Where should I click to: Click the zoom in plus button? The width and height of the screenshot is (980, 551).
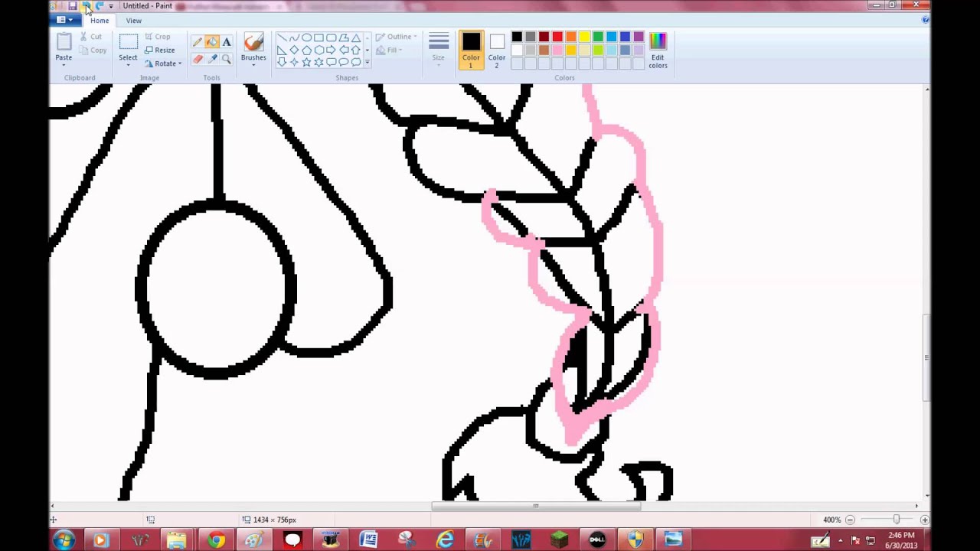[x=924, y=520]
